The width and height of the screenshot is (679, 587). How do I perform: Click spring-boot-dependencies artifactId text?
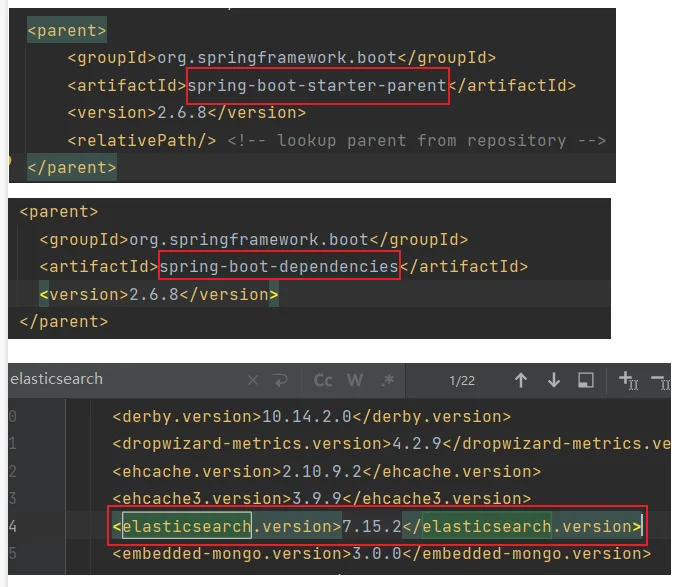(x=279, y=267)
